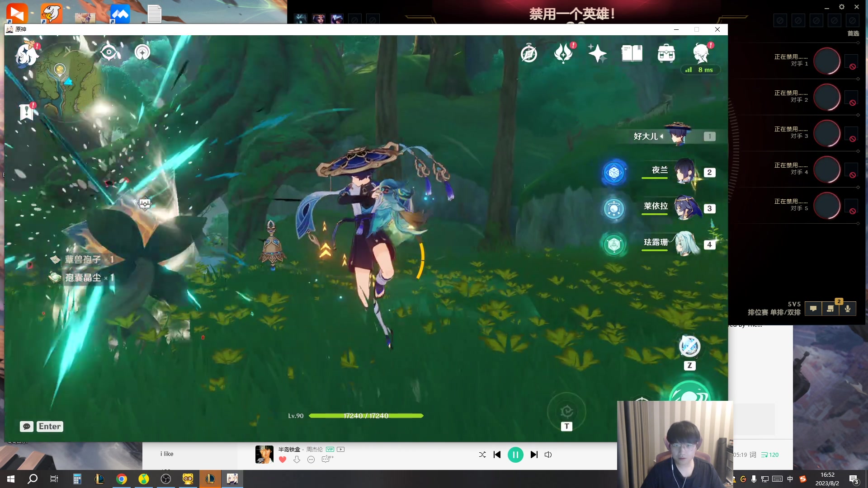Open OBS Studio from the taskbar
This screenshot has width=868, height=488.
166,479
